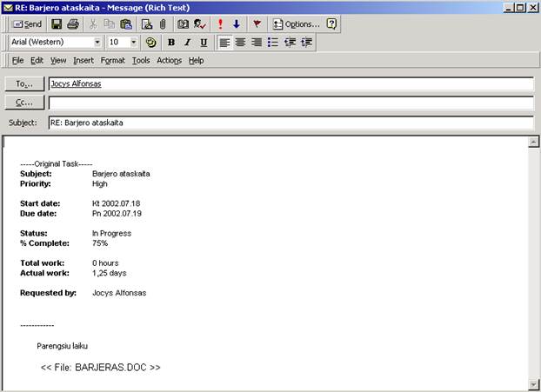
Task: Toggle Underline formatting
Action: pos(204,43)
